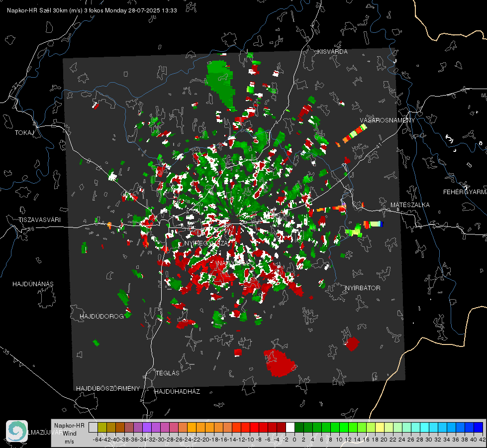
Task: Click the map title text with date 28-07-2025
Action: (x=92, y=10)
